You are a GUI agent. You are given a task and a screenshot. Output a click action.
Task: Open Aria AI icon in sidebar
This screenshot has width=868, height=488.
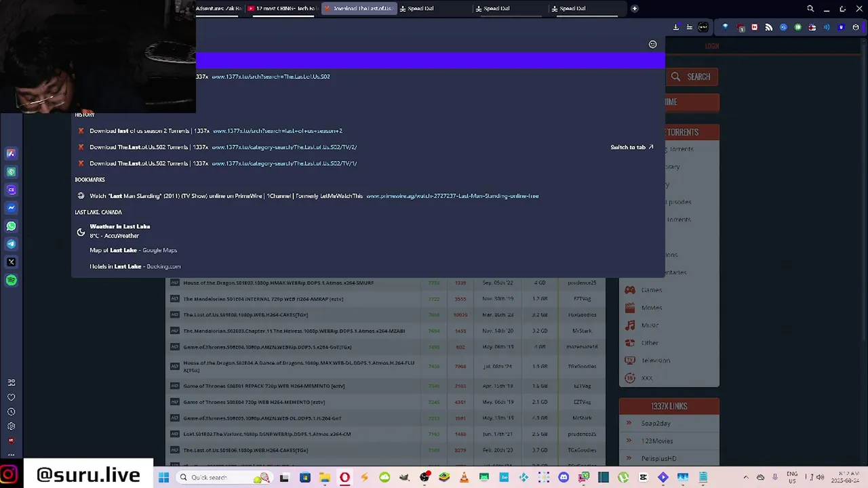[x=11, y=153]
